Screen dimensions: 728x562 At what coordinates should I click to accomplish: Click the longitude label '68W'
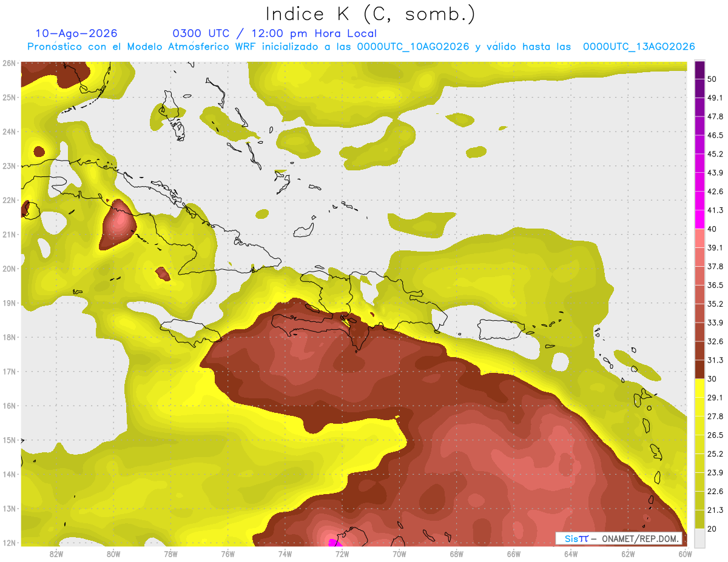(456, 554)
